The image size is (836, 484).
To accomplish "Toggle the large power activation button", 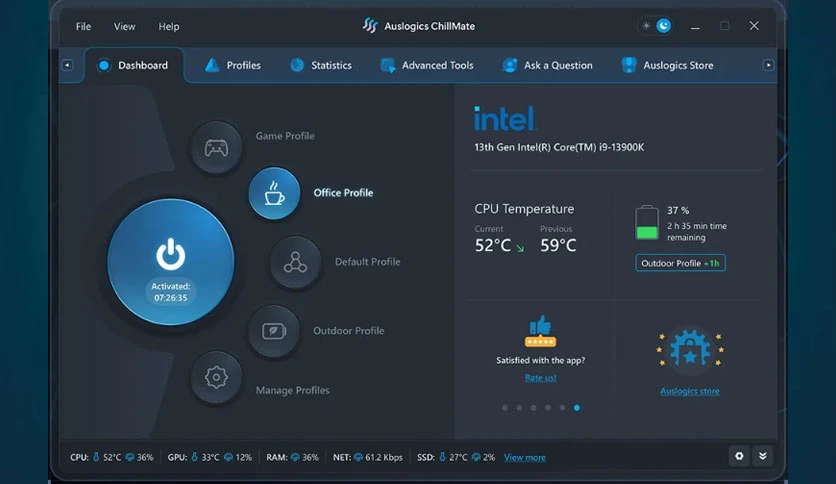I will [x=171, y=262].
